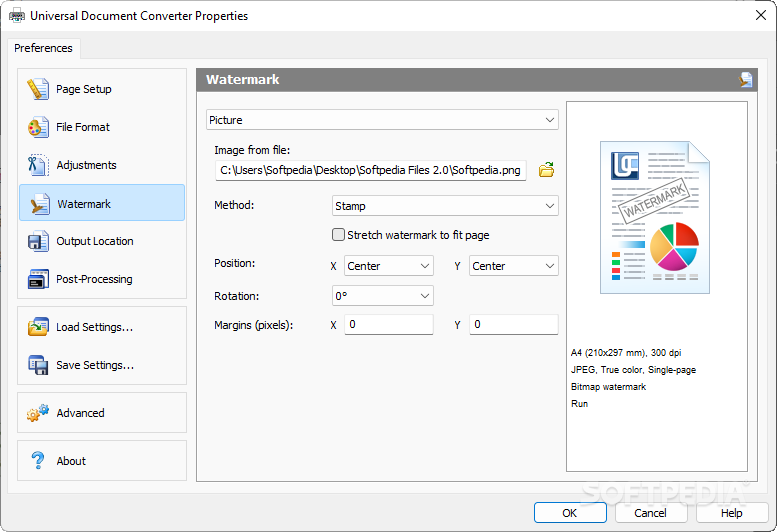Click the 'Image from file:' label

(x=252, y=150)
